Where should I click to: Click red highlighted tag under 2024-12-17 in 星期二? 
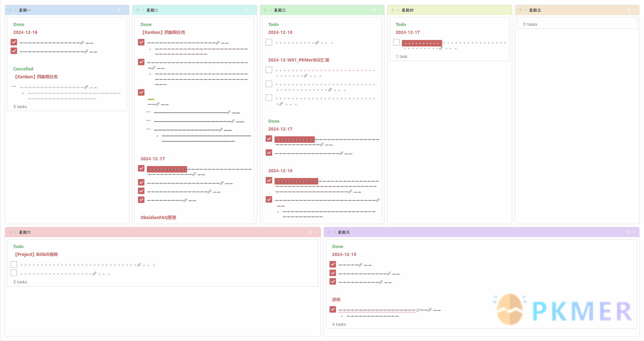[167, 169]
